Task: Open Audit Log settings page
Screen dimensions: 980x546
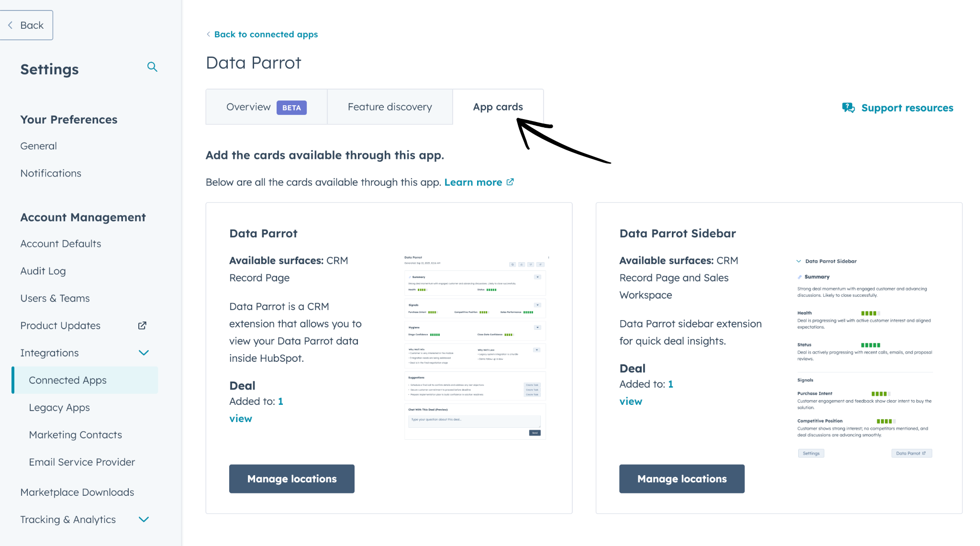Action: click(43, 271)
